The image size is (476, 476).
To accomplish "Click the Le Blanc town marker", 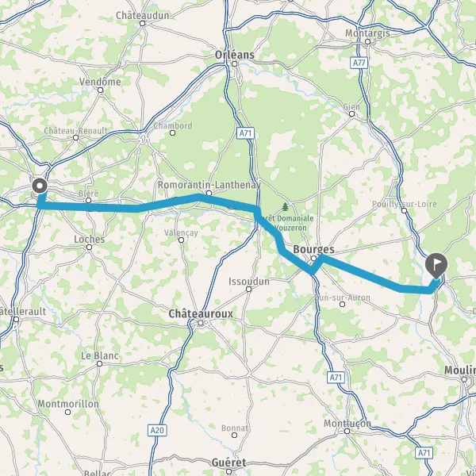I will click(x=100, y=363).
